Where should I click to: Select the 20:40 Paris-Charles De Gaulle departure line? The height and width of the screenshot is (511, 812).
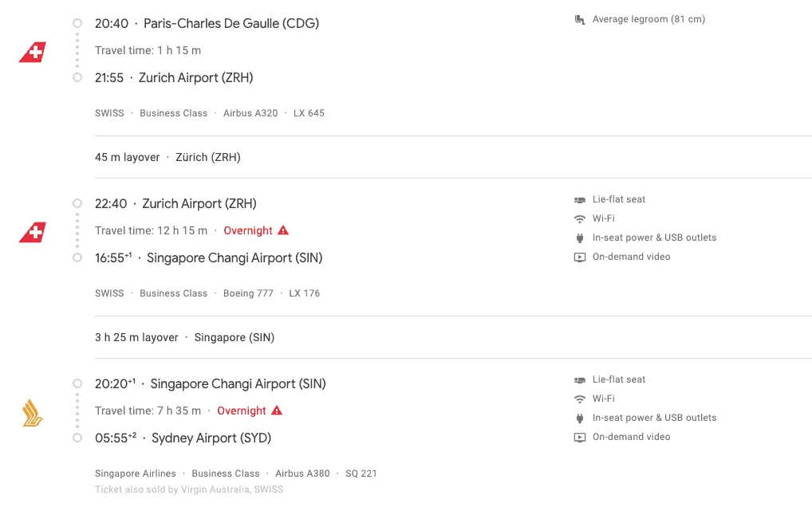pos(207,23)
